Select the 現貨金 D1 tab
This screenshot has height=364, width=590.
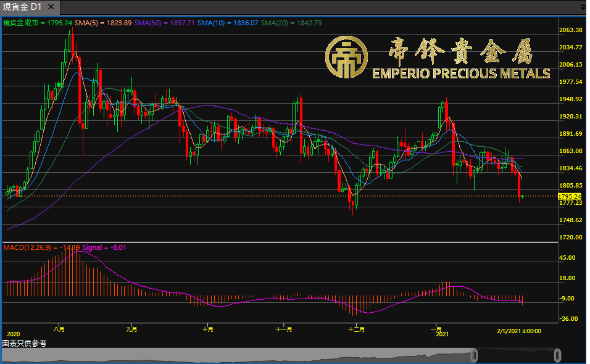pos(22,7)
